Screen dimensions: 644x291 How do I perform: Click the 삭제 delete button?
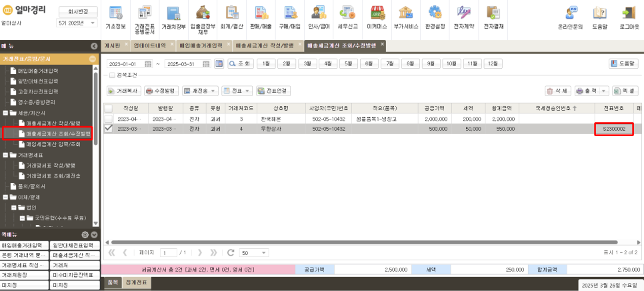pos(558,91)
